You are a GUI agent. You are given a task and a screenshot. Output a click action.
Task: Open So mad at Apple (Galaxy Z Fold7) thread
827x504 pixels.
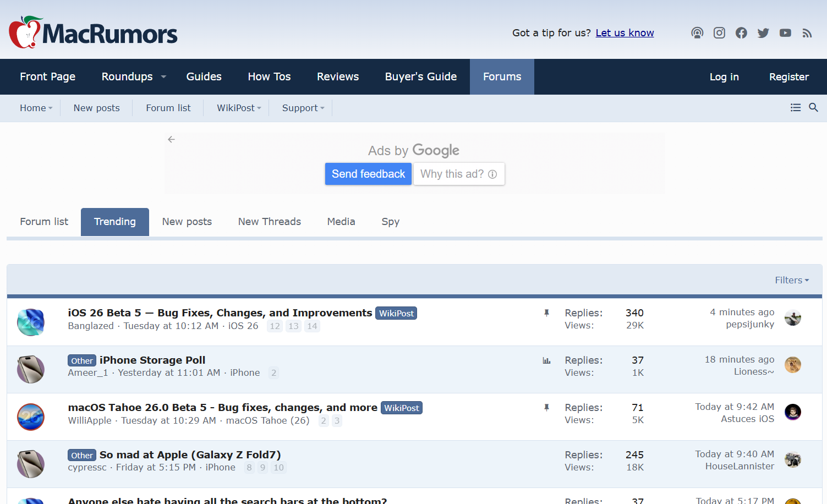point(190,454)
